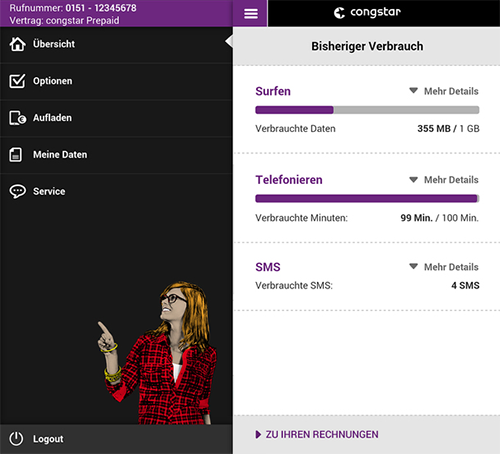Click the SIM card icon beside Meine Daten

pyautogui.click(x=16, y=155)
